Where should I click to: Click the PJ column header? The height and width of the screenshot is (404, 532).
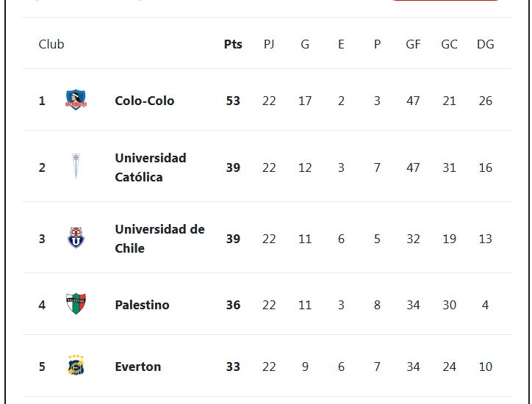click(x=269, y=44)
